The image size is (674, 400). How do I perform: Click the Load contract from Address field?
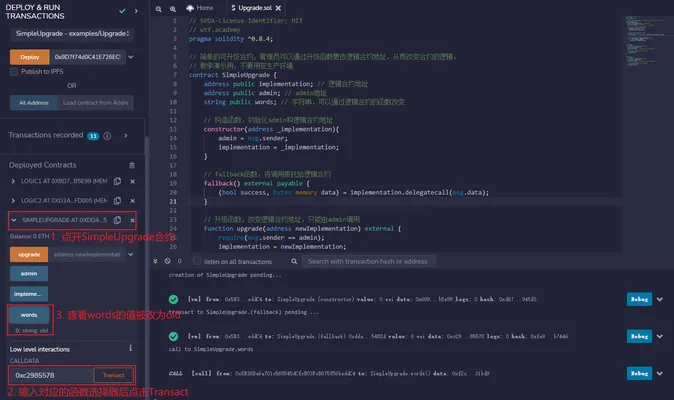click(95, 103)
